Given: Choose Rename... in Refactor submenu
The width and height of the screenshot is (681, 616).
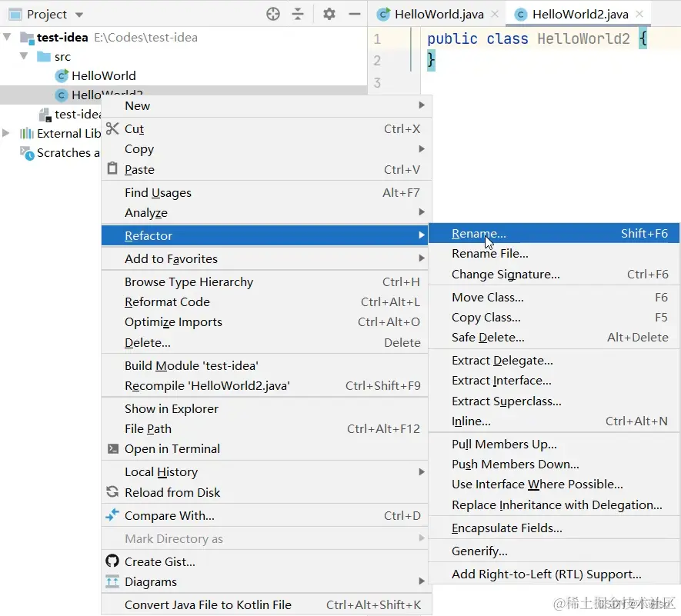Looking at the screenshot, I should tap(554, 233).
